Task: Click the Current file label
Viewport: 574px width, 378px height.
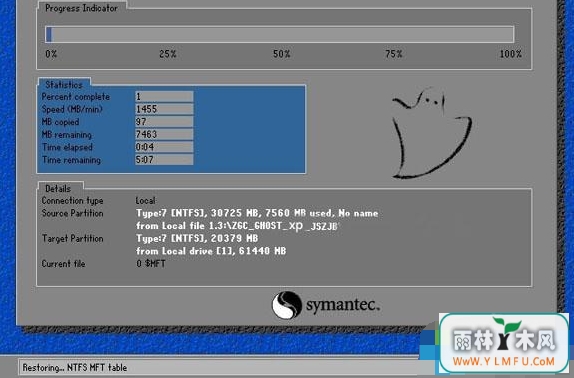Action: [x=63, y=264]
